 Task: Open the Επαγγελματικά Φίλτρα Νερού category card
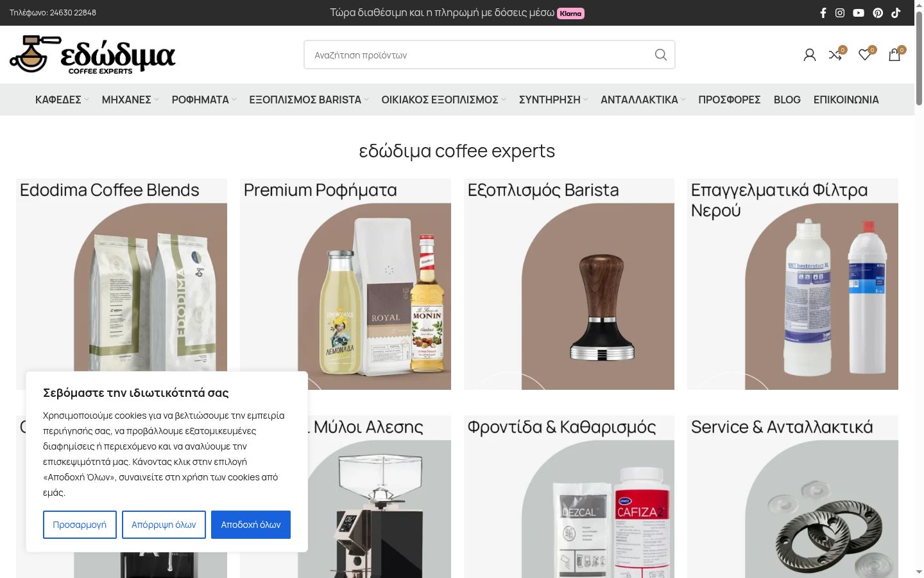pos(792,284)
